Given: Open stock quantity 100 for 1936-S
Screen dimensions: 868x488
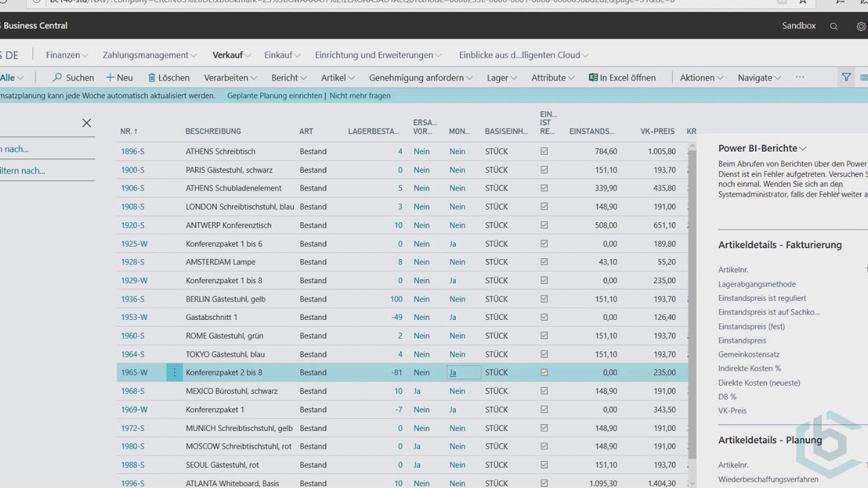Looking at the screenshot, I should click(x=396, y=299).
